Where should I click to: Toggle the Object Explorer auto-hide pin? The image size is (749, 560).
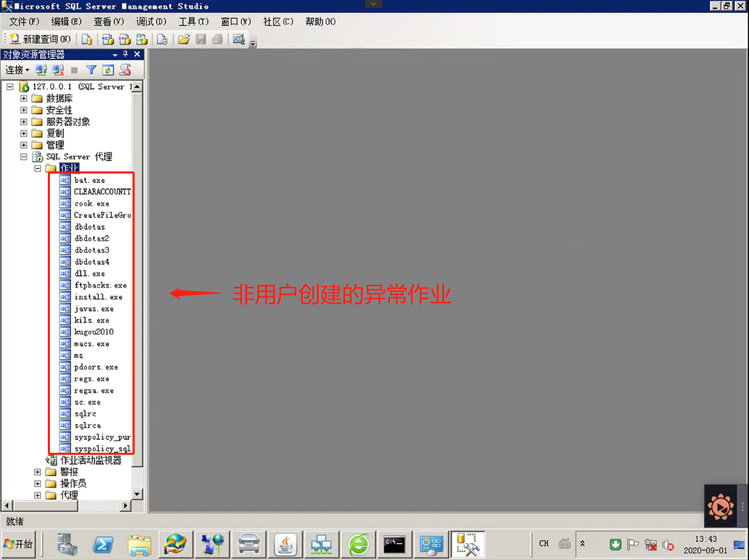(x=126, y=54)
